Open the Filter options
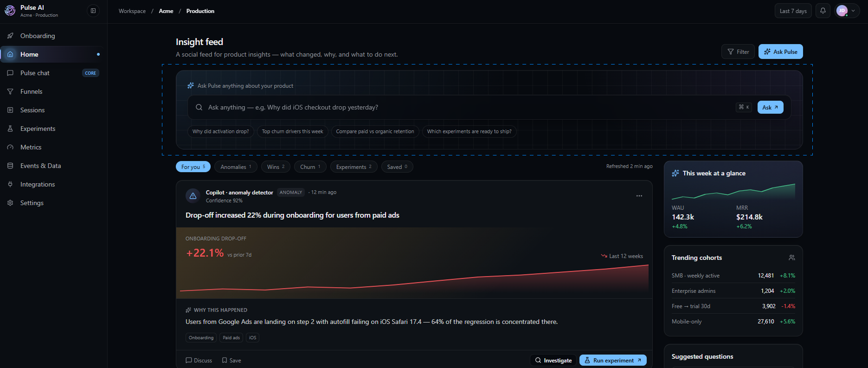 pyautogui.click(x=738, y=52)
